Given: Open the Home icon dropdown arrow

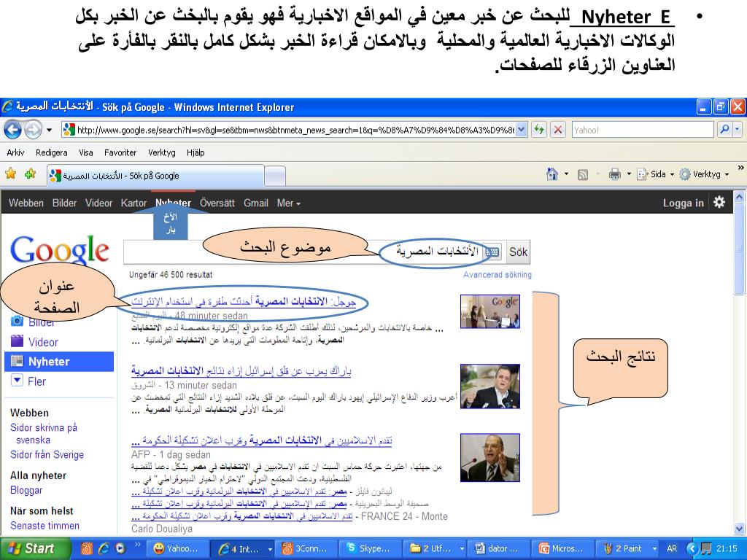Looking at the screenshot, I should point(566,174).
